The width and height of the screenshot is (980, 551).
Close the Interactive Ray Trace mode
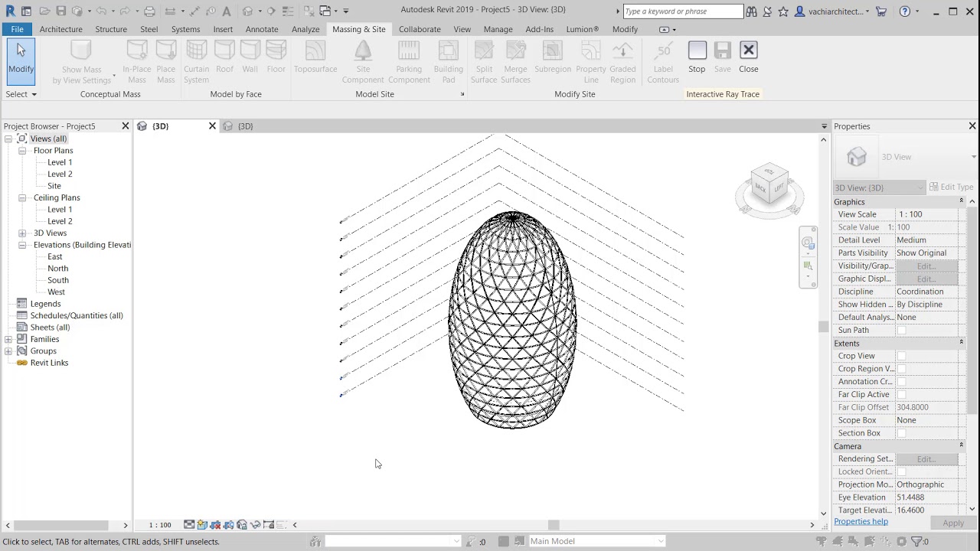click(749, 58)
